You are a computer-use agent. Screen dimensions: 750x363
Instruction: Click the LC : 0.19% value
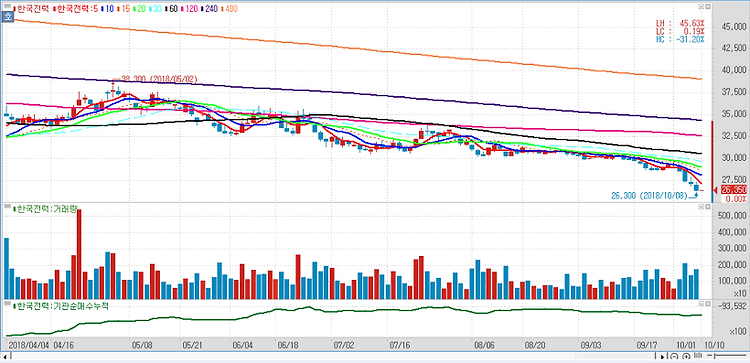(x=681, y=31)
